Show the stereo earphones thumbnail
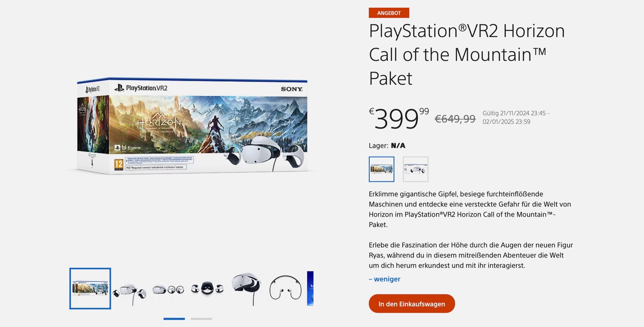Screen dimensions: 644x327 [x=285, y=288]
